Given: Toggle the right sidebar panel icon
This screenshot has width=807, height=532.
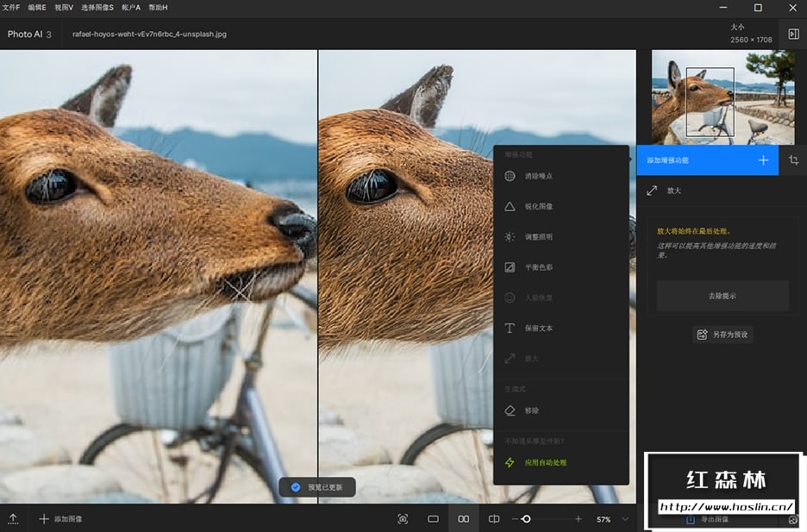Looking at the screenshot, I should (x=793, y=34).
